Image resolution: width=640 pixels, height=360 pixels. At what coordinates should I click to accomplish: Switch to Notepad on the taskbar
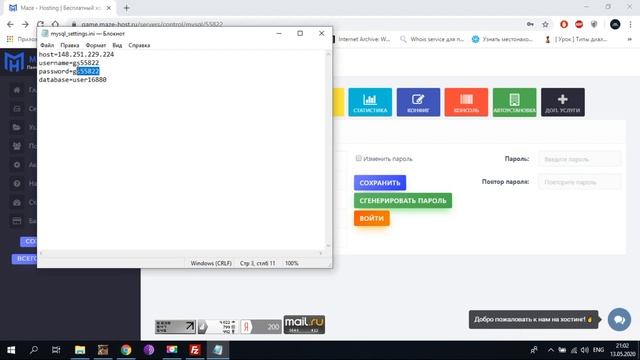pyautogui.click(x=218, y=350)
